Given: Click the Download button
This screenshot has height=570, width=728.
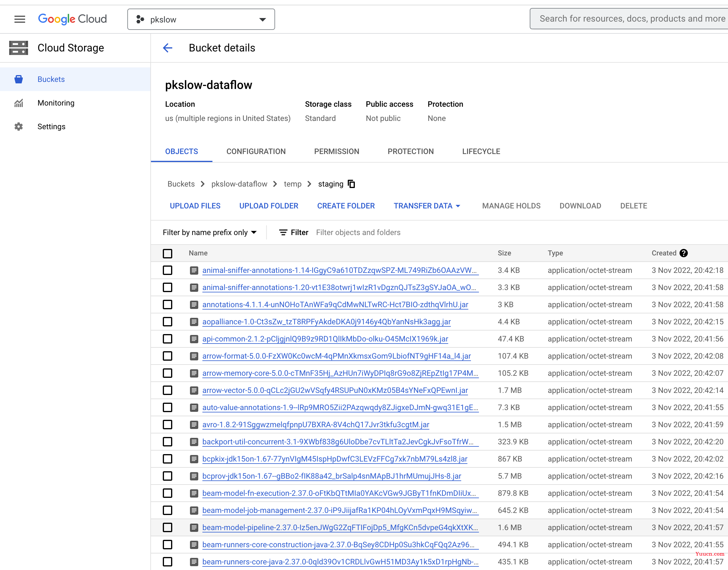Looking at the screenshot, I should (x=580, y=206).
